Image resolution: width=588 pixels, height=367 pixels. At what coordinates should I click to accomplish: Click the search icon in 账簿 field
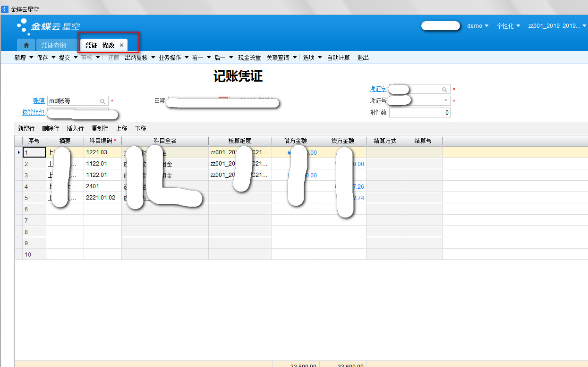[102, 101]
